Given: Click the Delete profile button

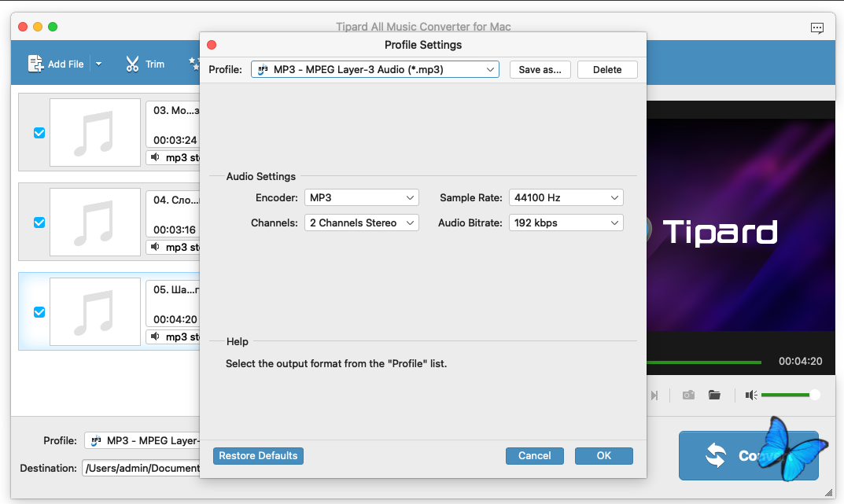Looking at the screenshot, I should click(x=607, y=69).
